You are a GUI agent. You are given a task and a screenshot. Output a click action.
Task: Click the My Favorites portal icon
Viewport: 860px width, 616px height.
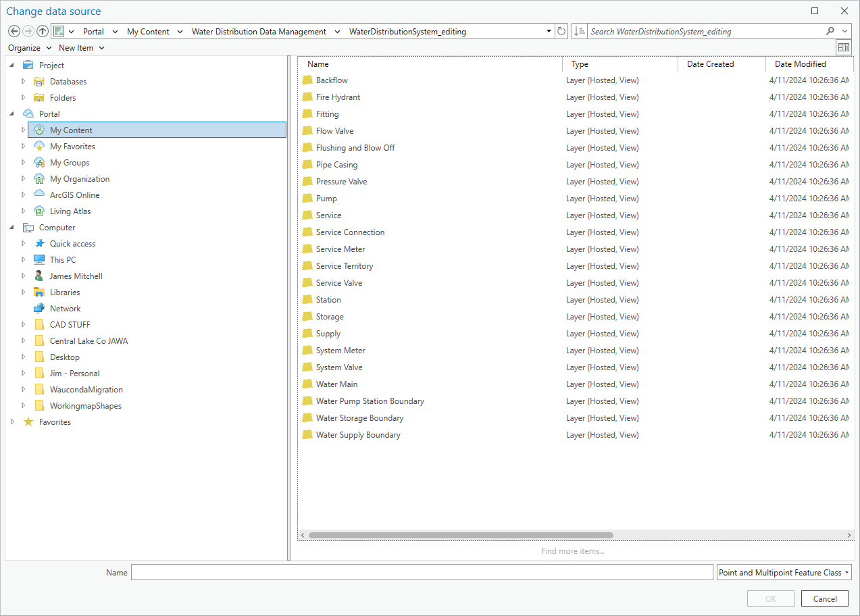tap(39, 147)
